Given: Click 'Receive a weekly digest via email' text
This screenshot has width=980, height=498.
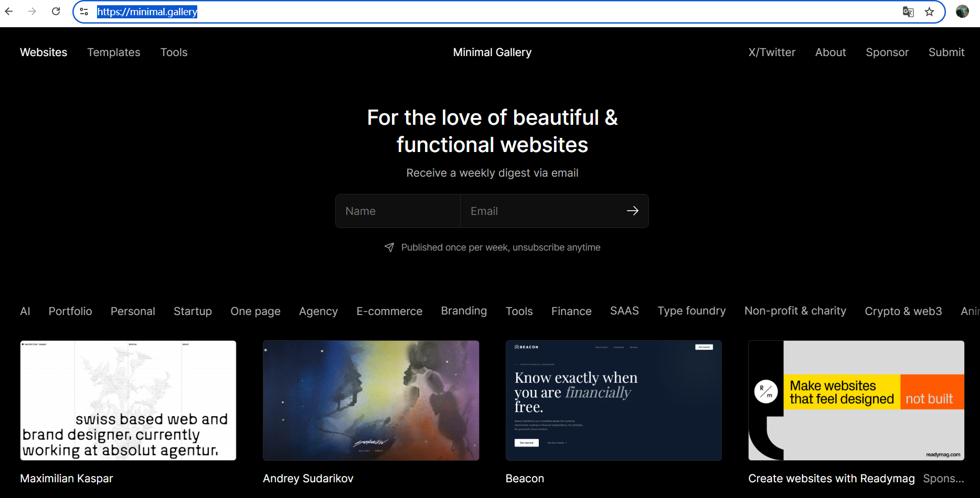Looking at the screenshot, I should click(x=492, y=173).
